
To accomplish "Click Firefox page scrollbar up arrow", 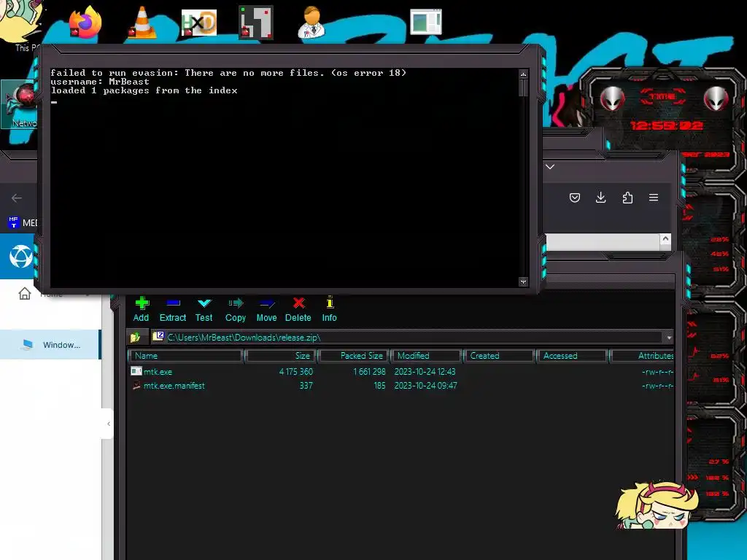I will point(665,239).
